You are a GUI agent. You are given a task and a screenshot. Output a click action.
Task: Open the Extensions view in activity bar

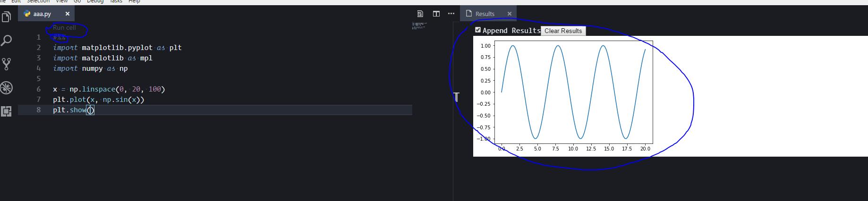(6, 111)
